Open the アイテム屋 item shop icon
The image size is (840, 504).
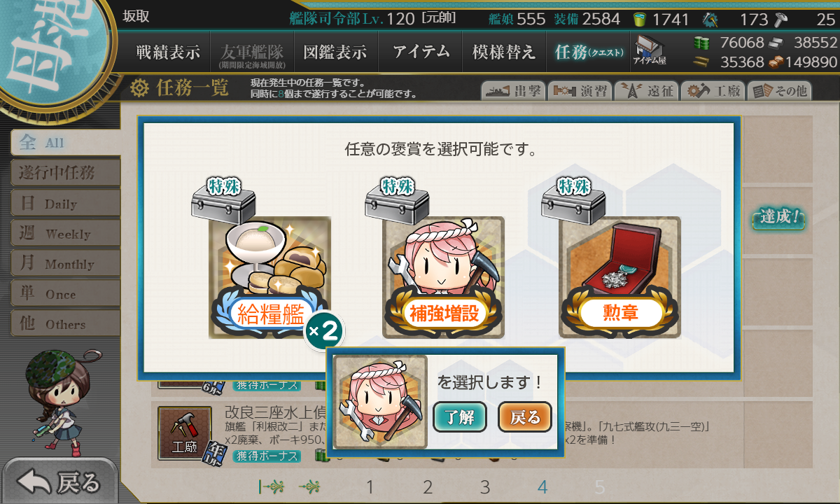click(x=650, y=50)
